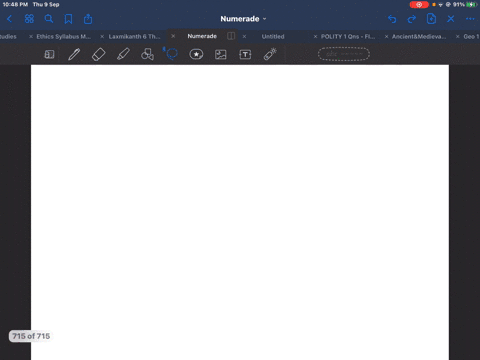Select the Numerade tab

pos(202,36)
